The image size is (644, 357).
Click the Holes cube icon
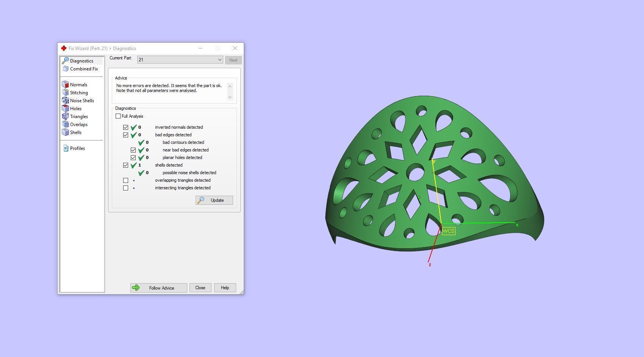click(66, 109)
